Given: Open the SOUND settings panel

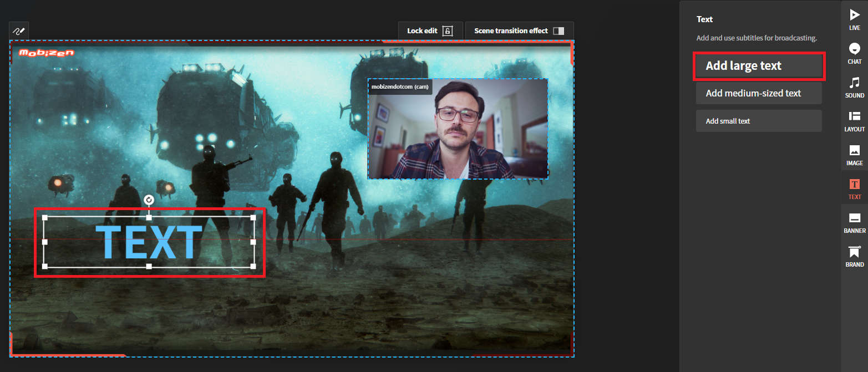Looking at the screenshot, I should [854, 87].
